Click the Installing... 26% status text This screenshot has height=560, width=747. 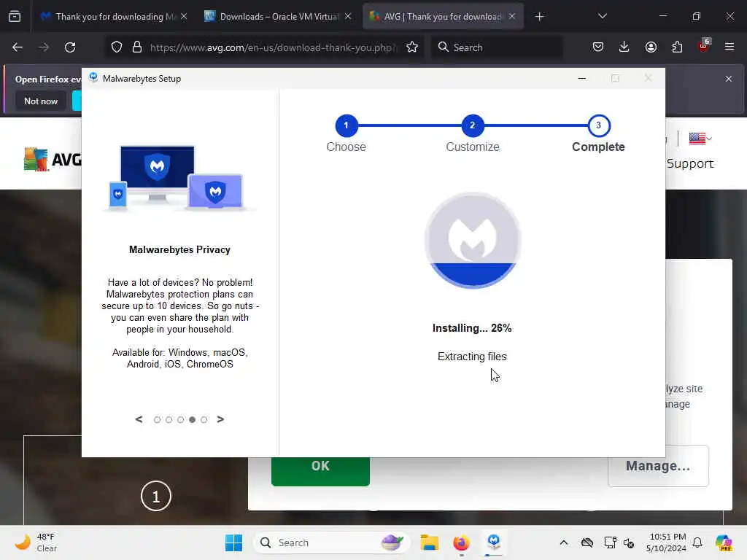[472, 328]
